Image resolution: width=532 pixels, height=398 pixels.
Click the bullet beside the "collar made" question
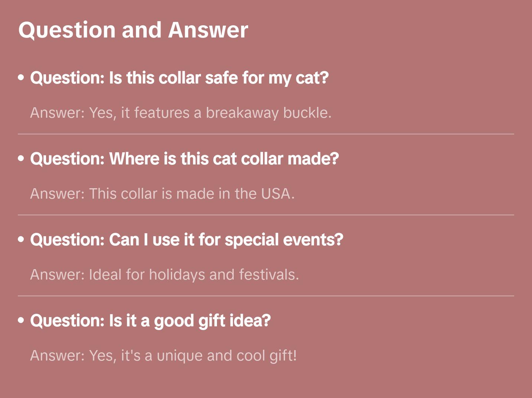click(21, 159)
